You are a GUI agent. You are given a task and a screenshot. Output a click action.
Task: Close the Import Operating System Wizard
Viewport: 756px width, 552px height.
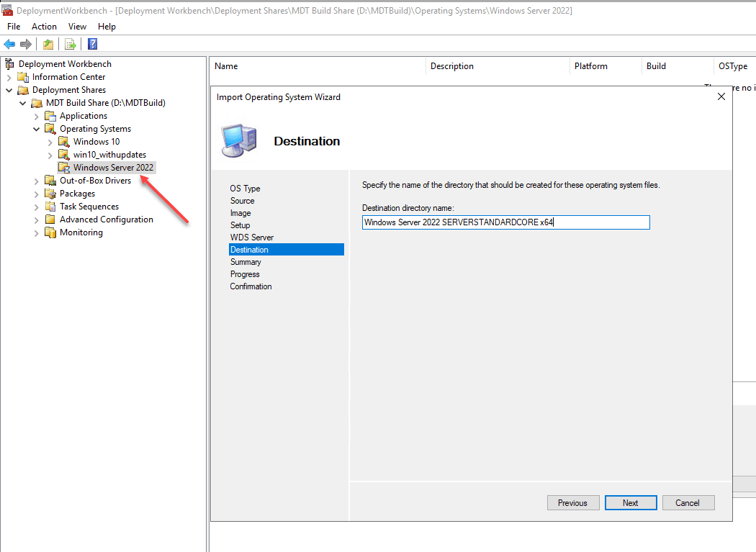[x=721, y=96]
